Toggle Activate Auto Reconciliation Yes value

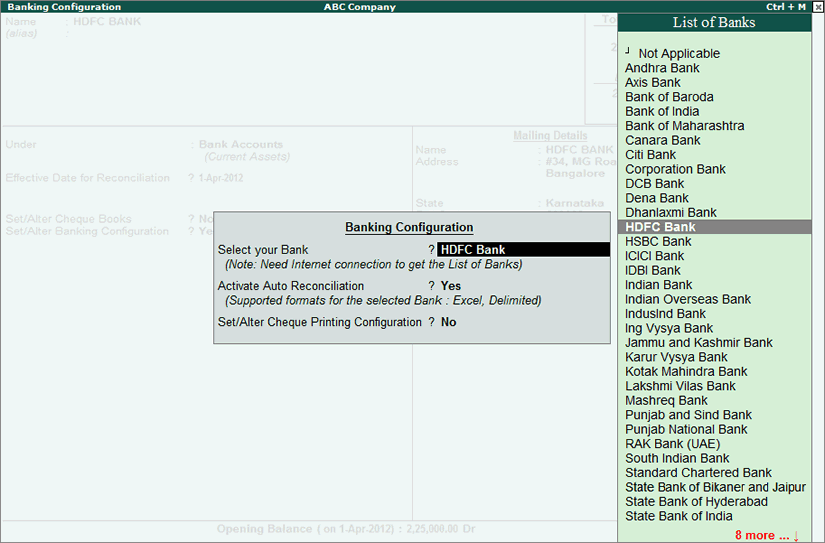point(451,286)
